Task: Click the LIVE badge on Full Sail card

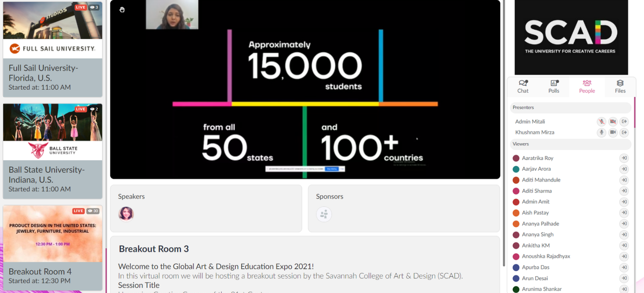Action: 80,7
